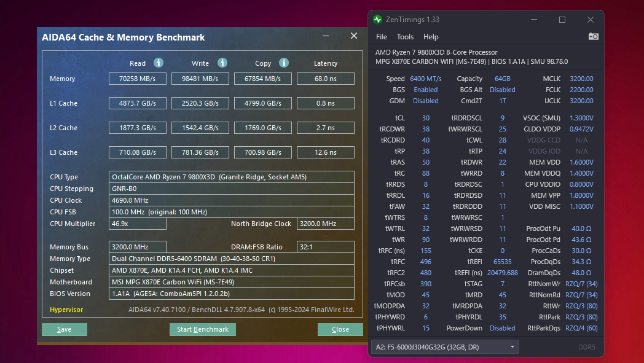Image resolution: width=644 pixels, height=363 pixels.
Task: Click the info icon next to Copy
Action: pyautogui.click(x=284, y=63)
